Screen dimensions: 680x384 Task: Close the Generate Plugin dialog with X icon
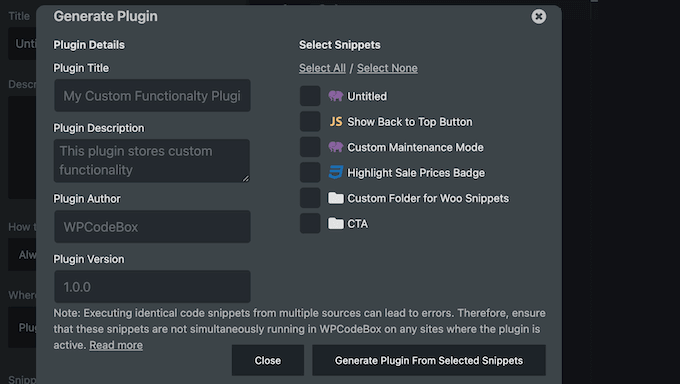pyautogui.click(x=539, y=16)
